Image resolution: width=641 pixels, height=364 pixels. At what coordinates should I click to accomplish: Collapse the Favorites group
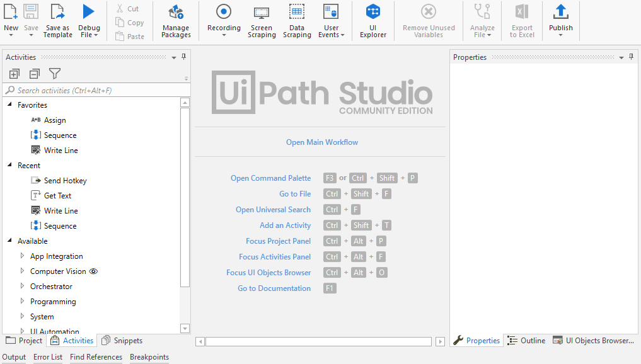pos(10,105)
